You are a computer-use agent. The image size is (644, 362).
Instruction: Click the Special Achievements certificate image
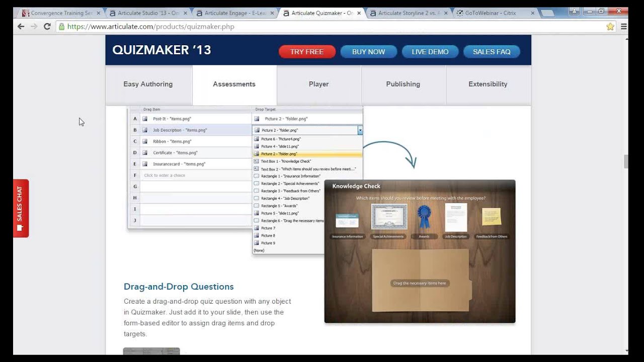[x=389, y=217]
